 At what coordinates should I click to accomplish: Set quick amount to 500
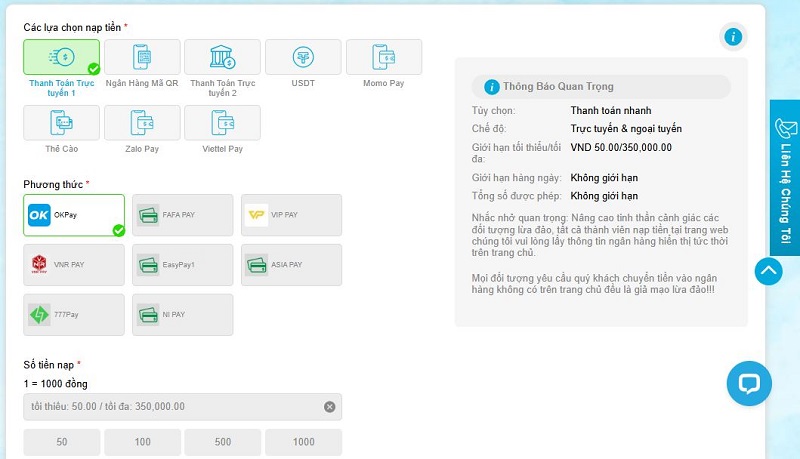(222, 442)
